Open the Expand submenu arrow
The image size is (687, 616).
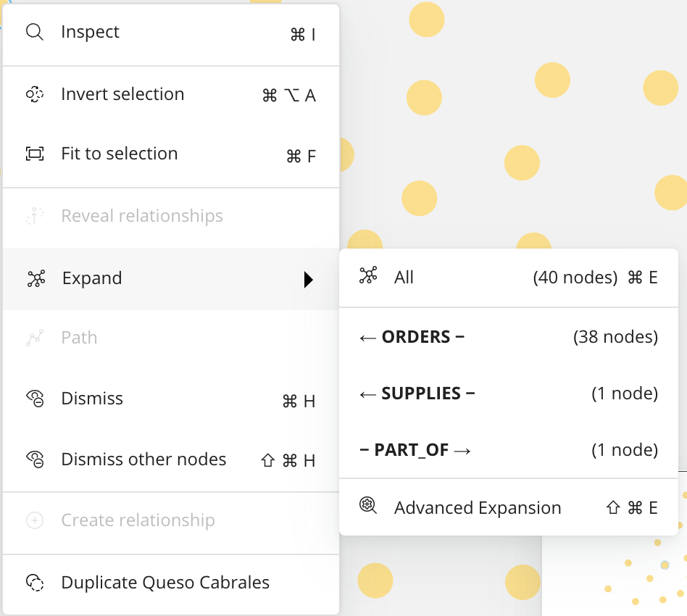tap(309, 279)
